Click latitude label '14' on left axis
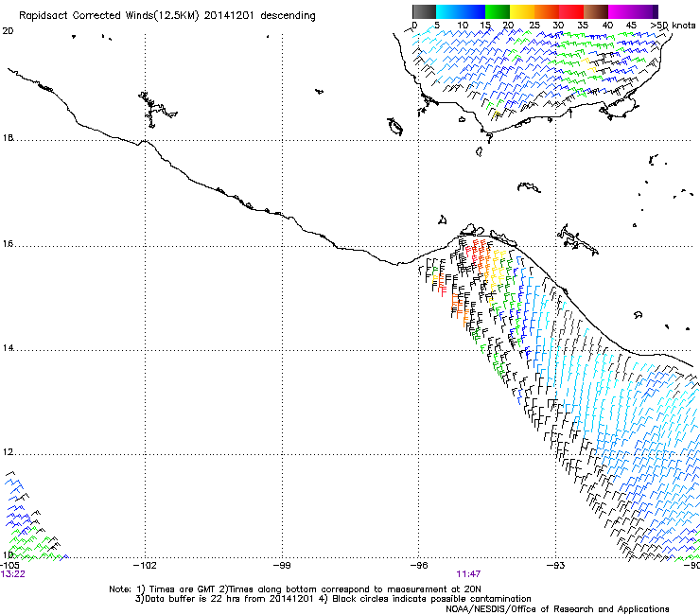The width and height of the screenshot is (700, 615). point(8,348)
